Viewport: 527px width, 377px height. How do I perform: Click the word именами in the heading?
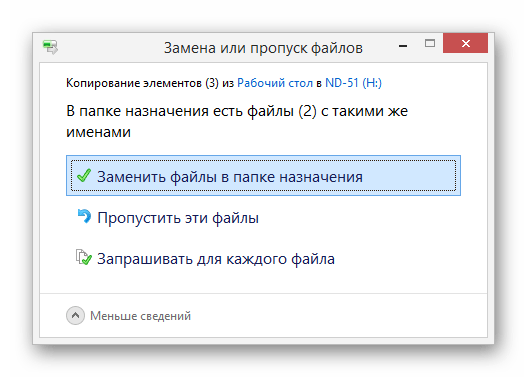[98, 132]
